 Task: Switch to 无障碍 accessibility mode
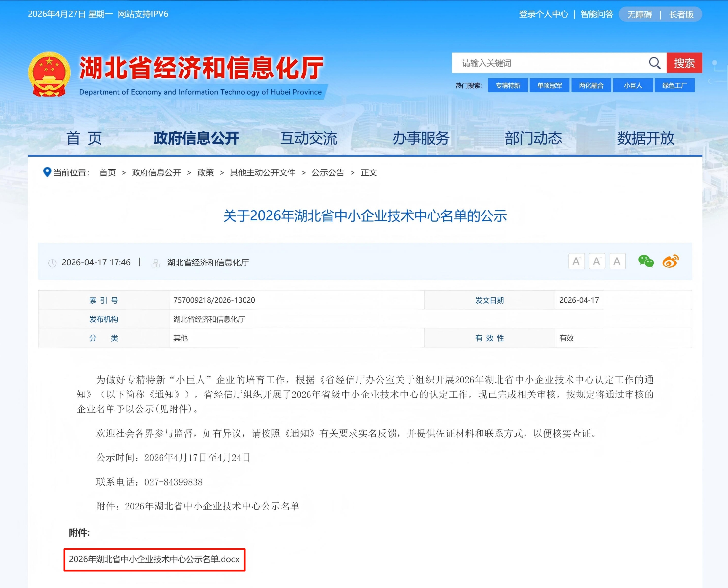click(639, 14)
